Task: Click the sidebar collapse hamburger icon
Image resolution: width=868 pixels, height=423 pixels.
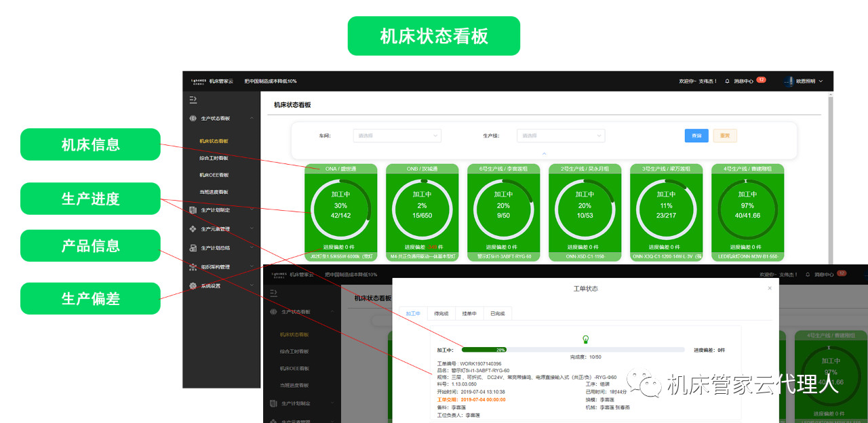Action: point(193,100)
